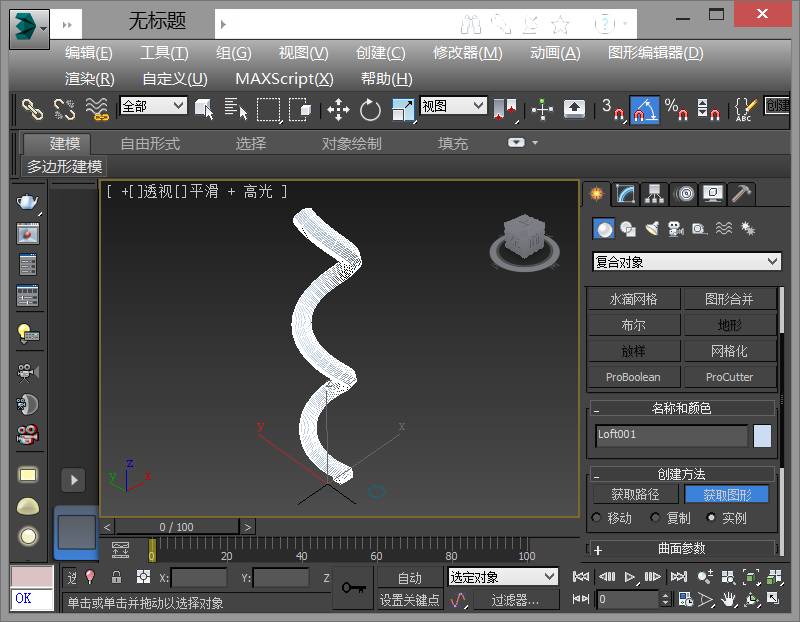The width and height of the screenshot is (800, 622).
Task: Toggle Angle Snap
Action: 645,110
